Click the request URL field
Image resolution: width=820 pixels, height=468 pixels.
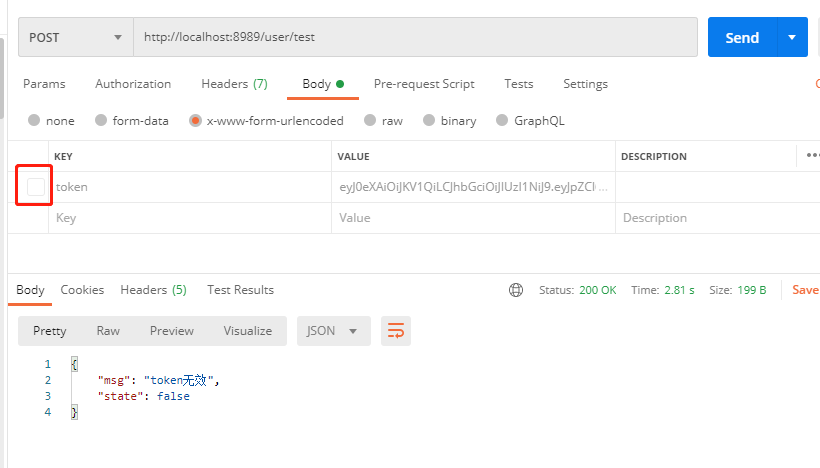[x=416, y=37]
